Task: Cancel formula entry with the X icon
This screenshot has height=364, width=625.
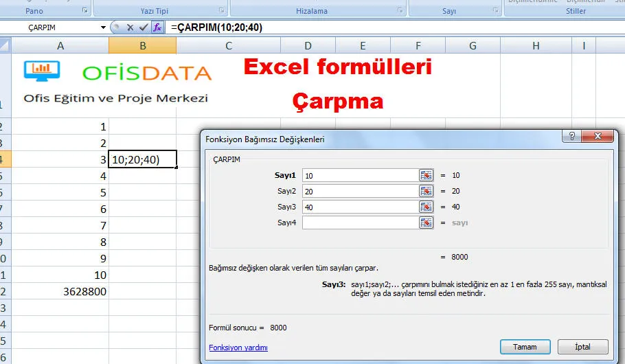Action: click(130, 27)
